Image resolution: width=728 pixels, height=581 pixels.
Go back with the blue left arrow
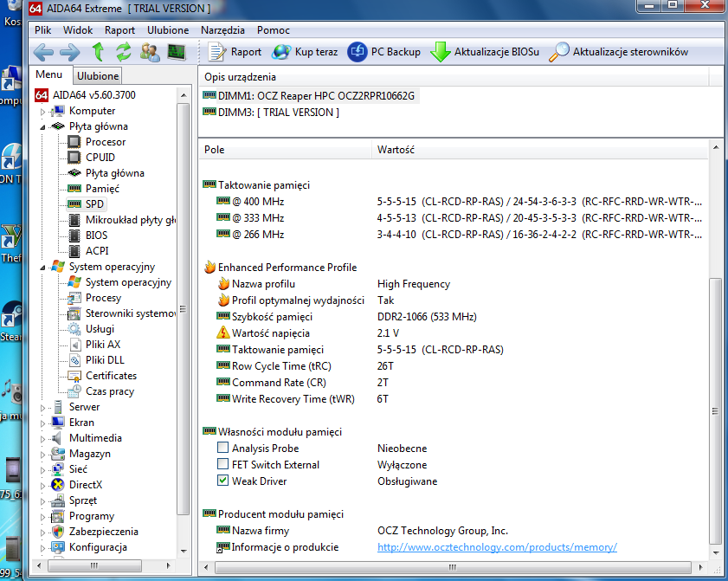coord(43,52)
